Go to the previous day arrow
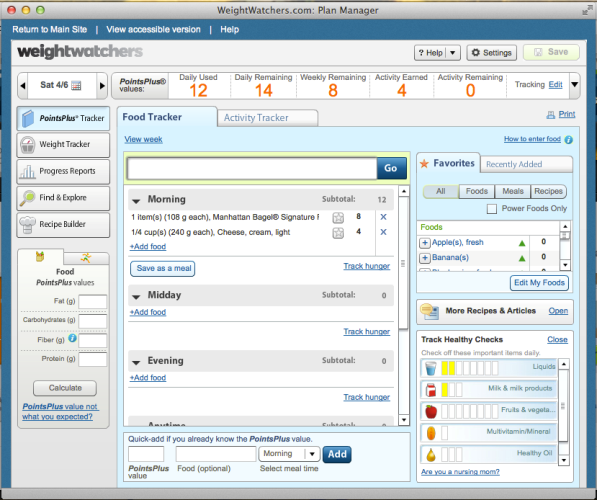Image resolution: width=597 pixels, height=500 pixels. pos(23,85)
